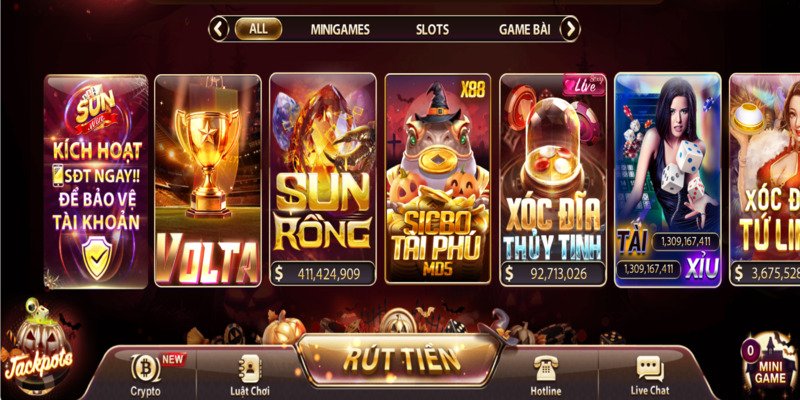Click the Hotline telephone icon
Image resolution: width=800 pixels, height=400 pixels.
(545, 368)
